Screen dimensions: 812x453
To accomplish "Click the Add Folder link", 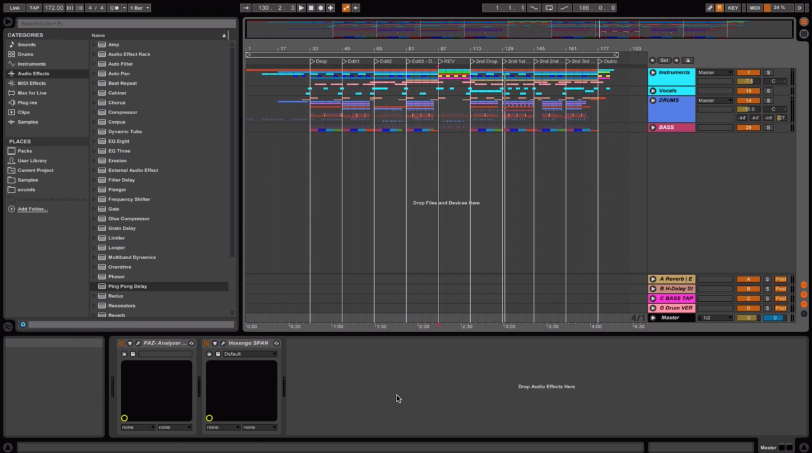I will [32, 209].
